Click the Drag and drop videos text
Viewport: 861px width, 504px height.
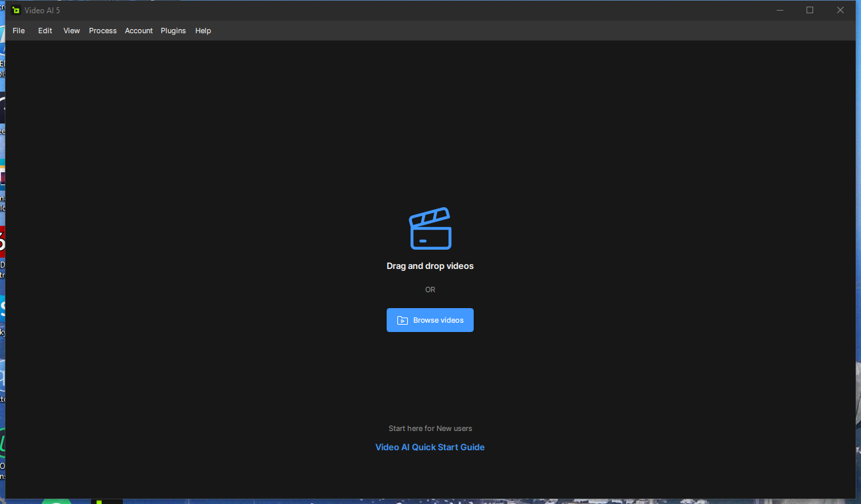point(430,266)
